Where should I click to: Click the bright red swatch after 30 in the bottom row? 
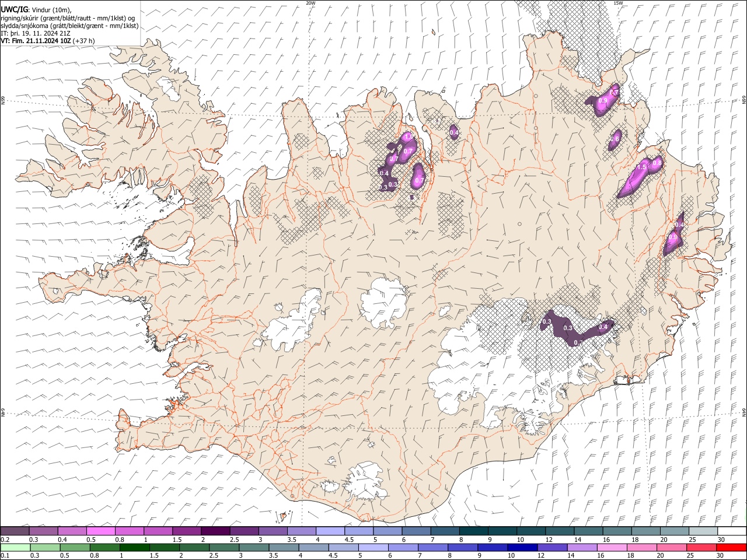[x=732, y=547]
